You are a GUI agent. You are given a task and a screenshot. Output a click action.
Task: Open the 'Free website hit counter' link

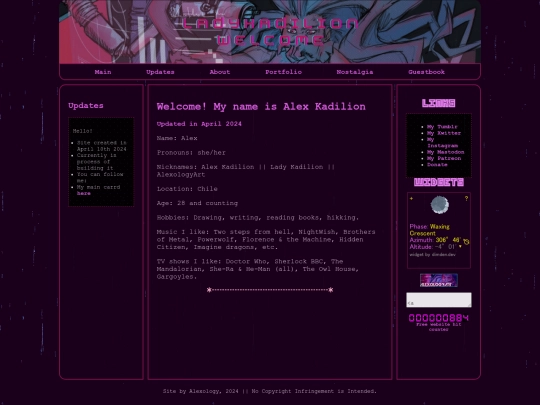coord(439,327)
